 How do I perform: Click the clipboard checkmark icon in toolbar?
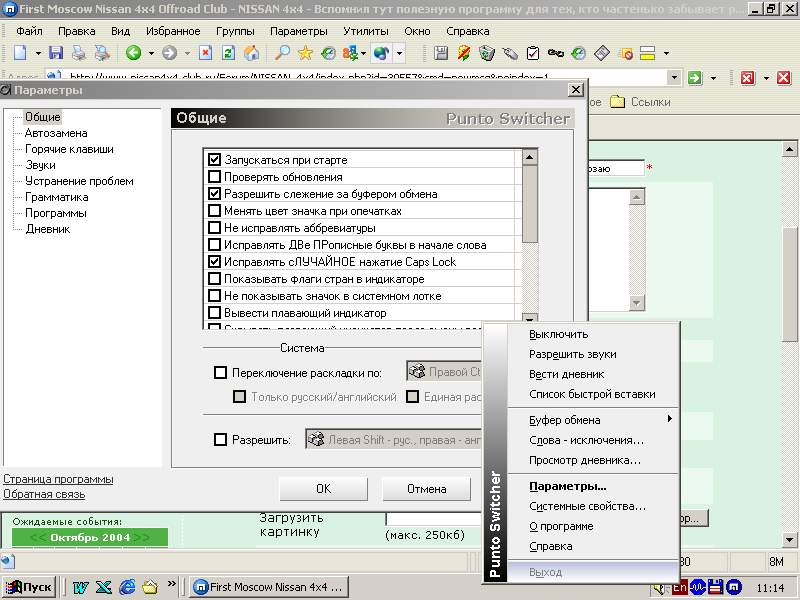click(x=533, y=53)
